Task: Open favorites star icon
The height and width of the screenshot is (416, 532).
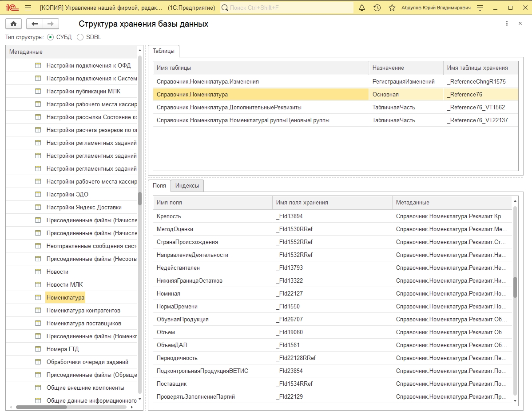Action: (392, 8)
